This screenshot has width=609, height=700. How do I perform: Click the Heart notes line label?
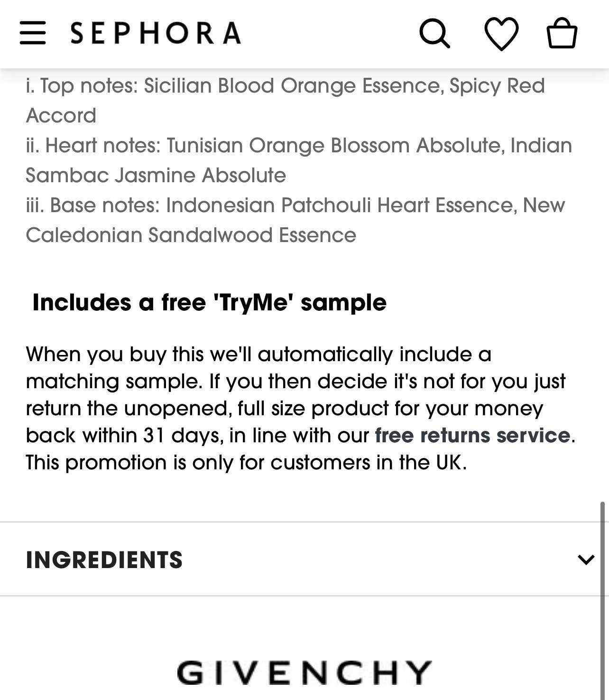[x=94, y=146]
